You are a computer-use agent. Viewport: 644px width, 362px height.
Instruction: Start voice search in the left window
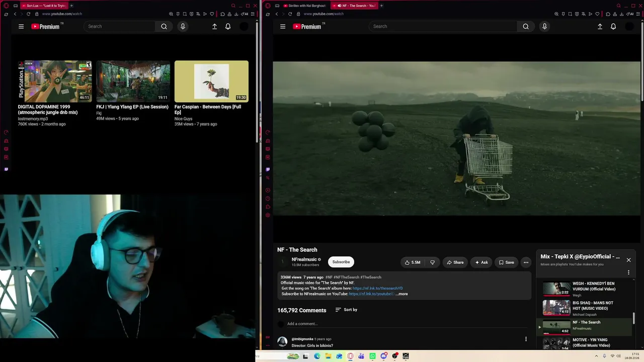click(x=183, y=26)
